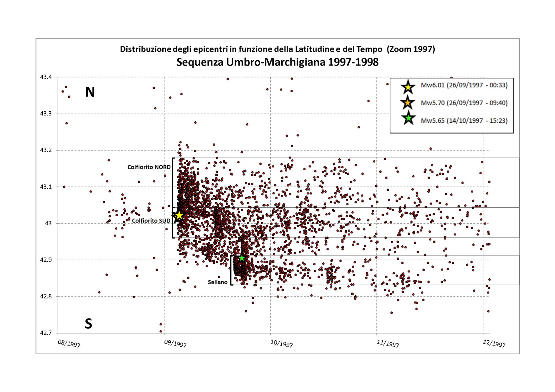
Task: Click the legend text Mw5.70 (26/09/1997 - 09:40)
Action: pyautogui.click(x=464, y=103)
